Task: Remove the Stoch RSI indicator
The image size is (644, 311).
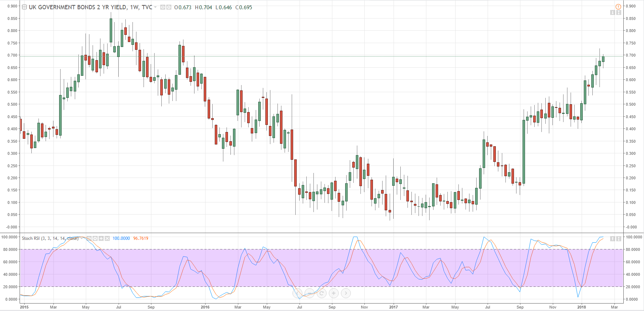Action: (x=107, y=238)
